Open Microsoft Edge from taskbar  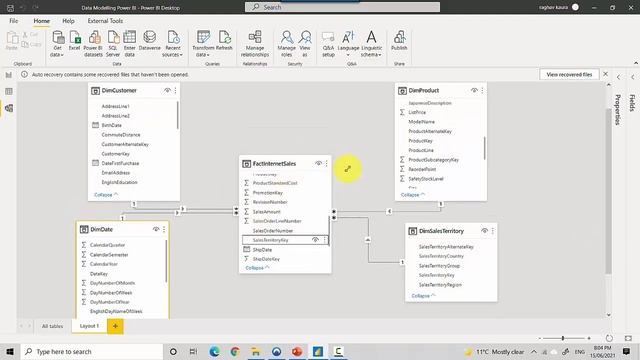pyautogui.click(x=214, y=351)
